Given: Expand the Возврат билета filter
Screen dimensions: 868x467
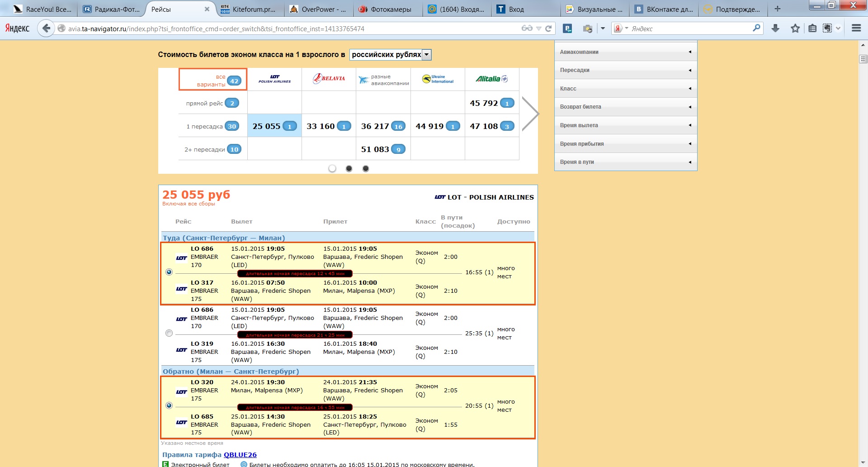Looking at the screenshot, I should coord(626,107).
